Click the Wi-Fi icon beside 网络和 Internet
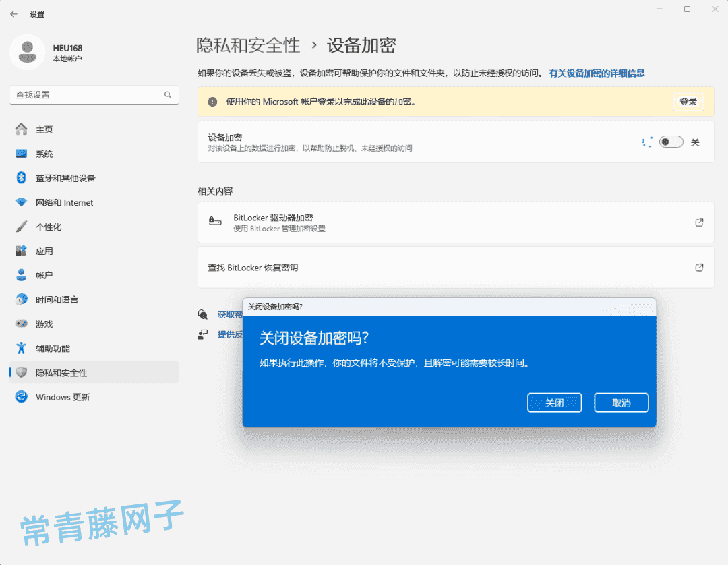Image resolution: width=728 pixels, height=565 pixels. [22, 202]
